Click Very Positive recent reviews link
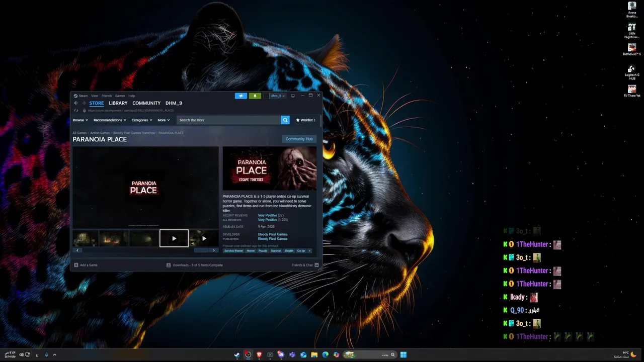This screenshot has height=362, width=644. (x=268, y=215)
